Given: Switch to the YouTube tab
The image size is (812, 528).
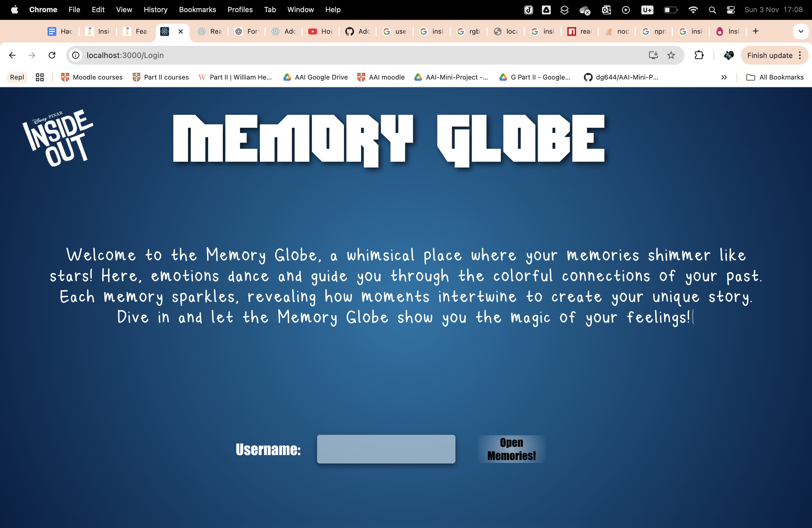Looking at the screenshot, I should point(320,31).
